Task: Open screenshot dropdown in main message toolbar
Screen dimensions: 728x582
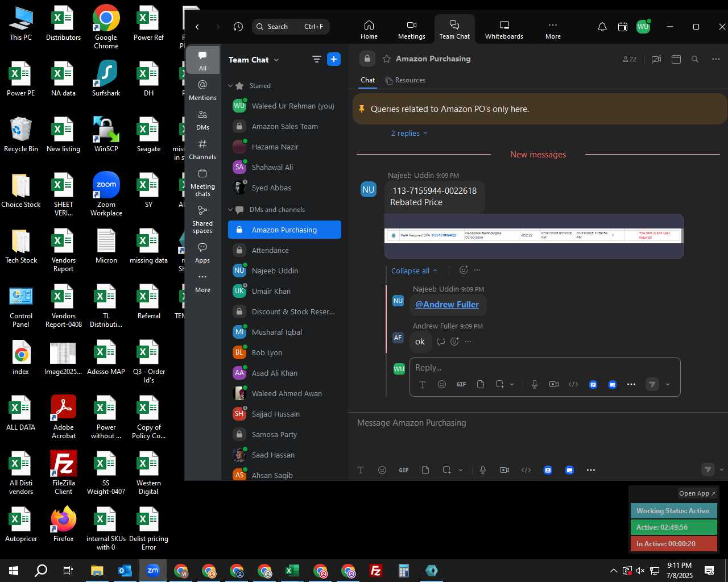Action: click(x=461, y=470)
